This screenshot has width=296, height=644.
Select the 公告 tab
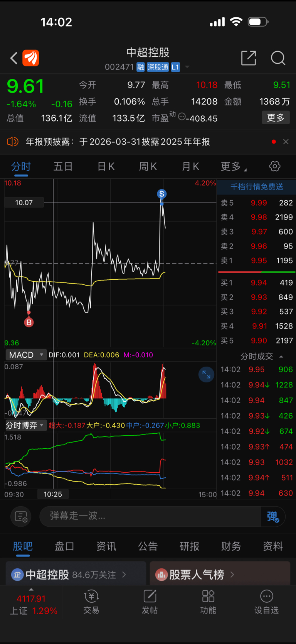[x=148, y=546]
